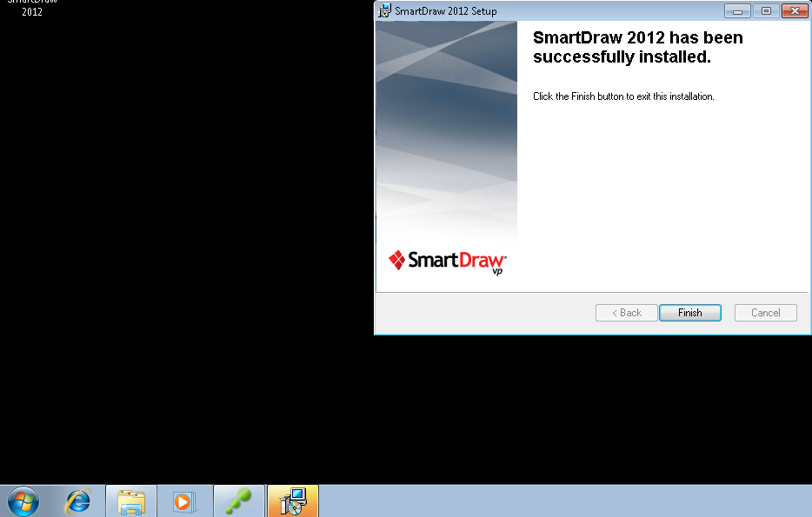Click Finish to exit the installer
The image size is (812, 517).
(689, 313)
